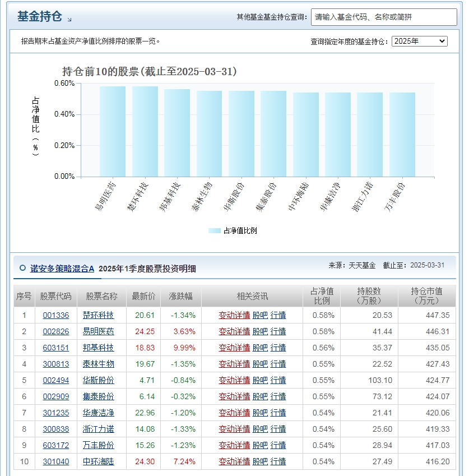The width and height of the screenshot is (469, 476).
Task: Open the 中环海陆 stock name link
Action: tap(98, 461)
